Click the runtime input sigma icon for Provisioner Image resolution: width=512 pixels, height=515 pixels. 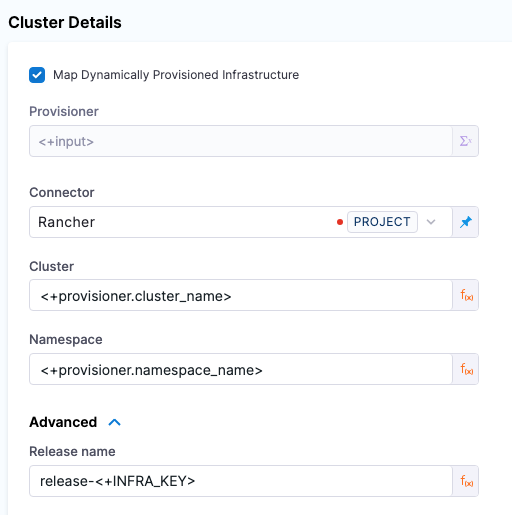point(465,141)
